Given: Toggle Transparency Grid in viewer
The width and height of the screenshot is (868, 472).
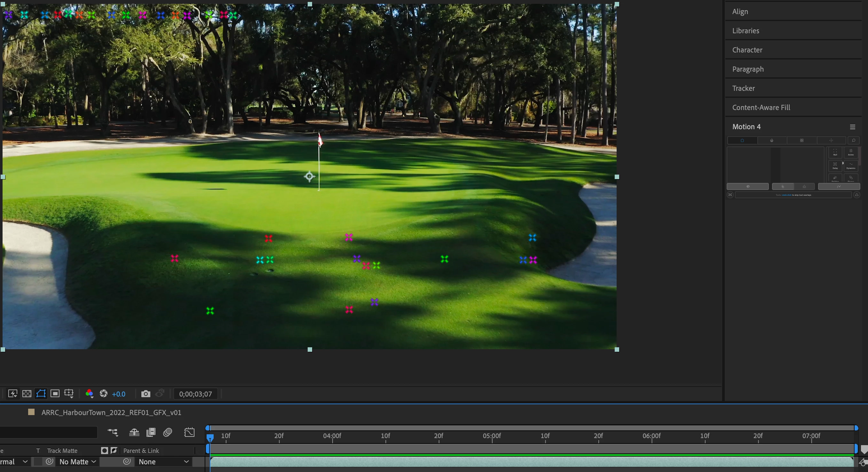Looking at the screenshot, I should 27,394.
